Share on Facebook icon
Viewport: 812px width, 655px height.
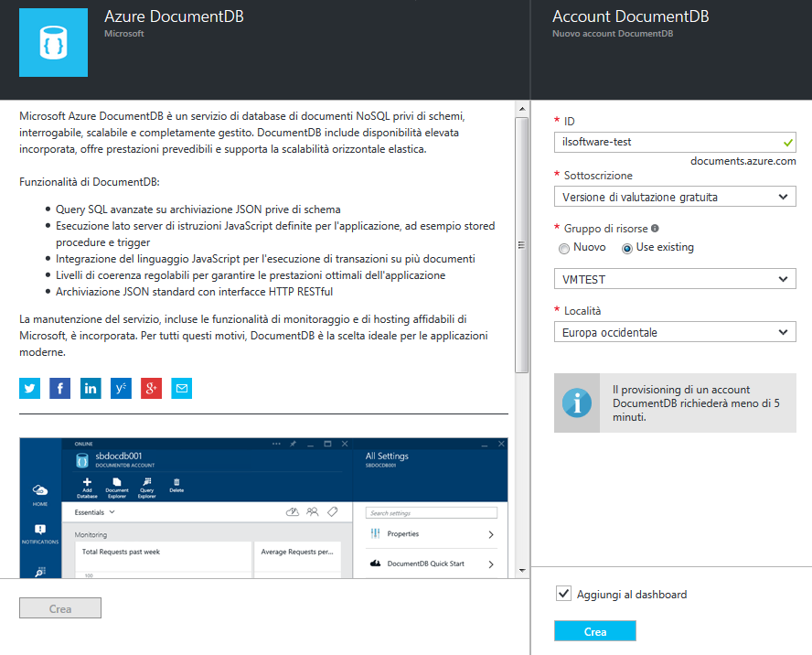click(x=60, y=388)
